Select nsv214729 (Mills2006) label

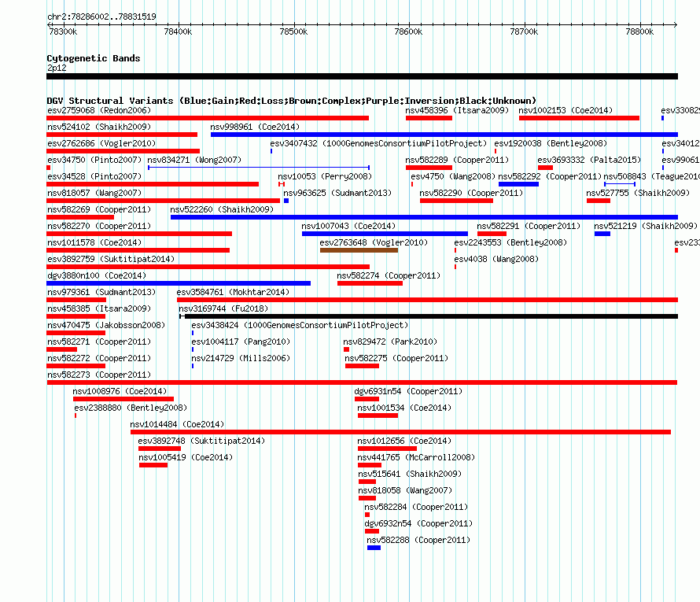(x=241, y=358)
